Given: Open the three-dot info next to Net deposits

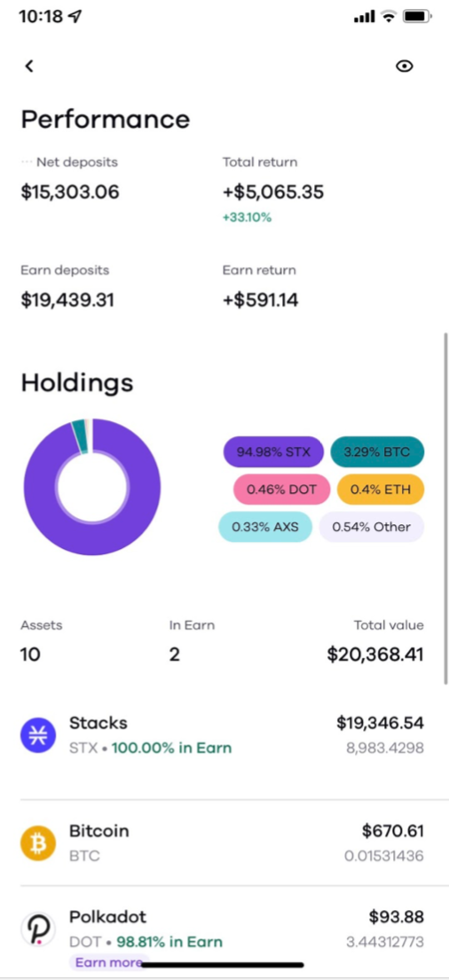Looking at the screenshot, I should [27, 162].
